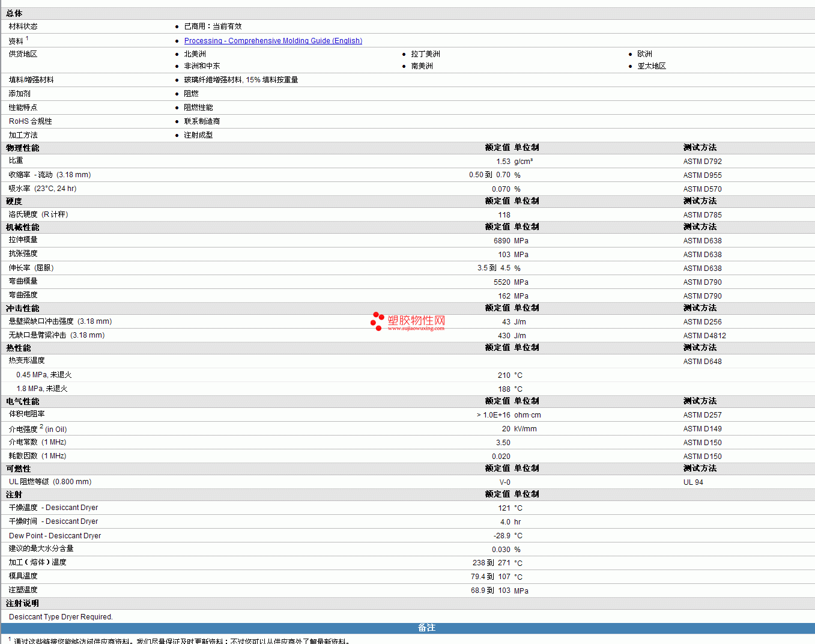Select the 1.53 specific gravity value
The image size is (815, 644).
(x=503, y=162)
